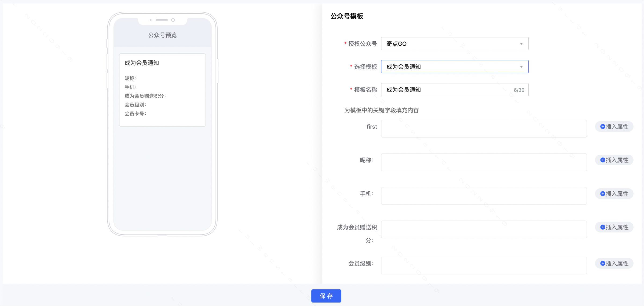Click the 为模板中的关键字段填充内容 hint text

click(x=381, y=110)
